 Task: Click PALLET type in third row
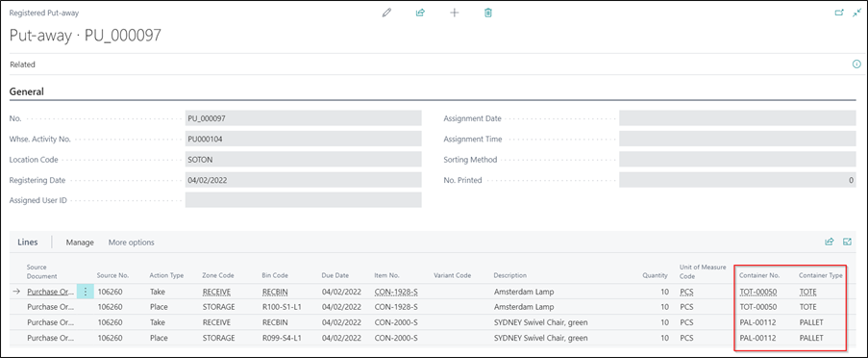810,322
